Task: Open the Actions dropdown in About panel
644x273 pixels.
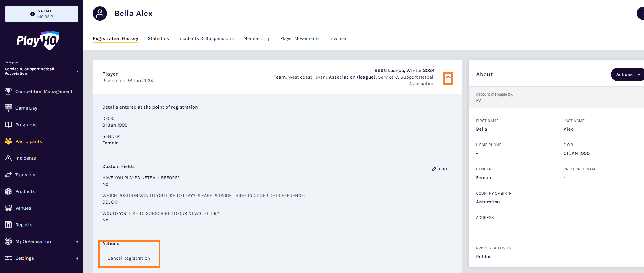Action: 627,74
